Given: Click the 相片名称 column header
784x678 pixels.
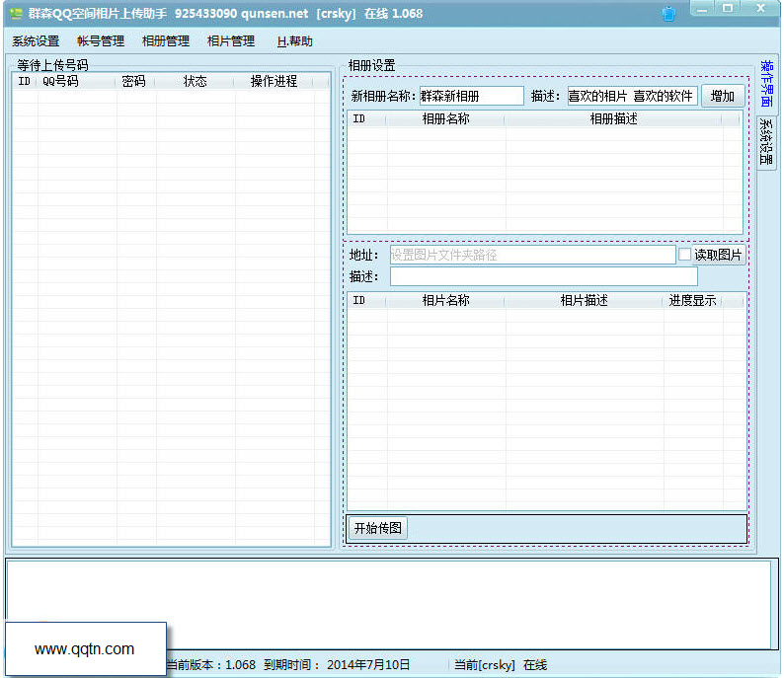Looking at the screenshot, I should pyautogui.click(x=445, y=300).
